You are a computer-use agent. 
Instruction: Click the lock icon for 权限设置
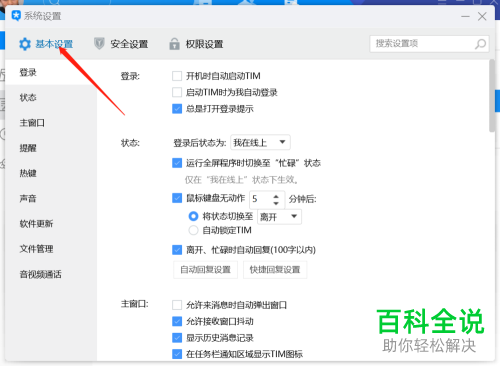point(174,44)
